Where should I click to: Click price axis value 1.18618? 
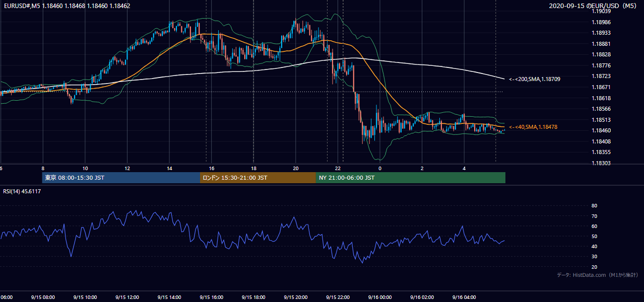click(601, 98)
